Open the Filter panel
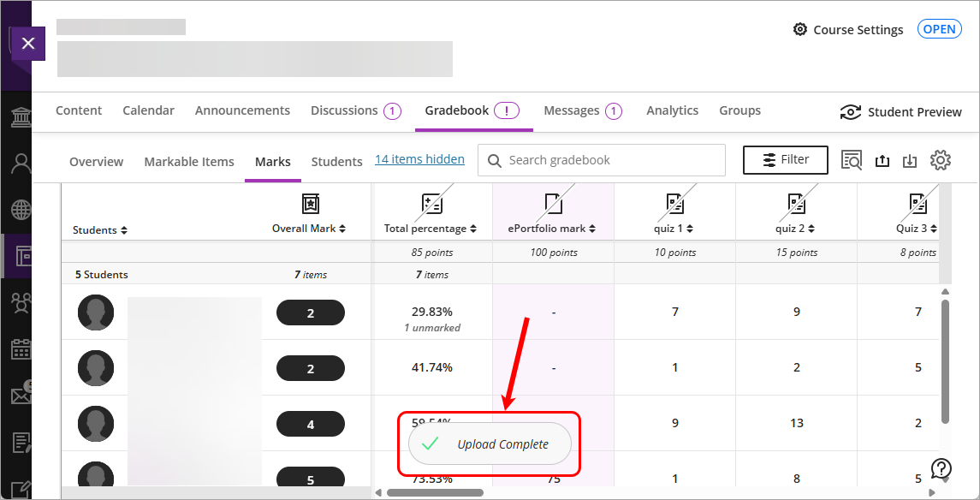This screenshot has height=500, width=980. 785,159
